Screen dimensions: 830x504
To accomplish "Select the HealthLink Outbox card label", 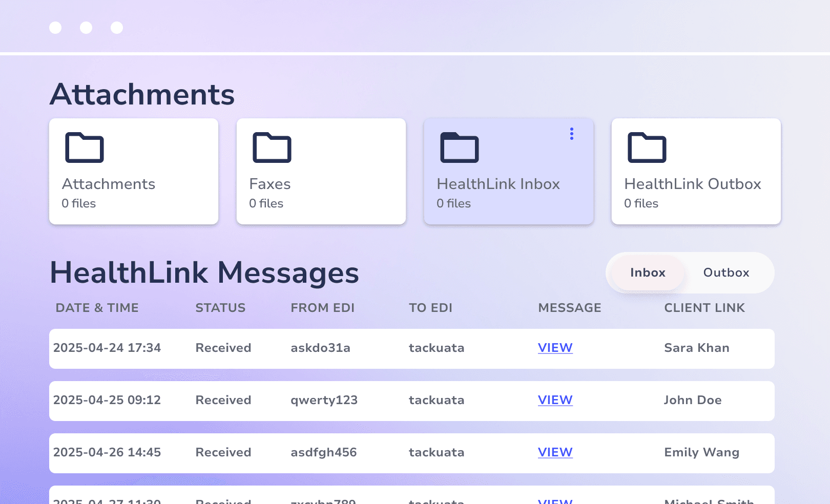I will click(693, 184).
